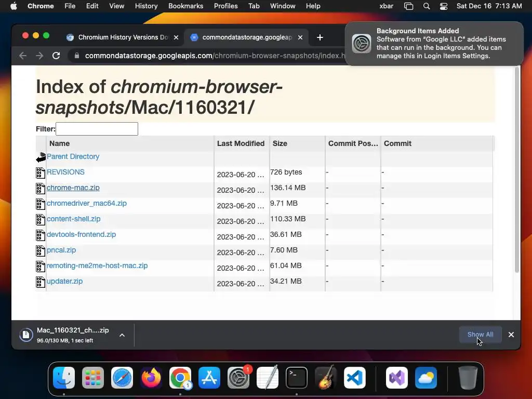
Task: Open a new tab with plus button
Action: 320,37
